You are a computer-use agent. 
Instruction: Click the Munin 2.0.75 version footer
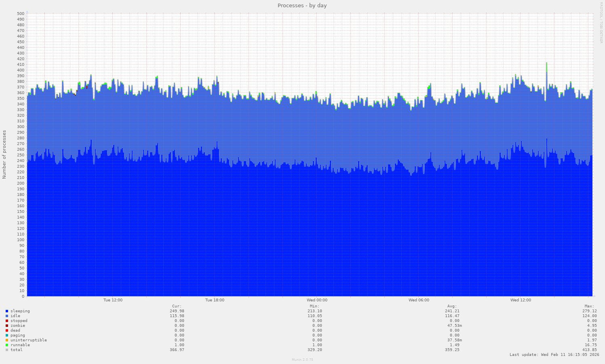pyautogui.click(x=302, y=360)
